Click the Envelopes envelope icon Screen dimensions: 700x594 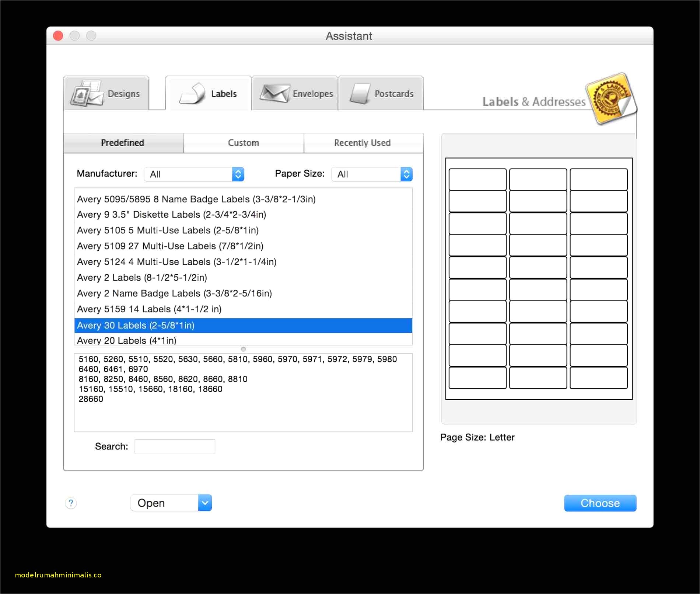point(274,93)
